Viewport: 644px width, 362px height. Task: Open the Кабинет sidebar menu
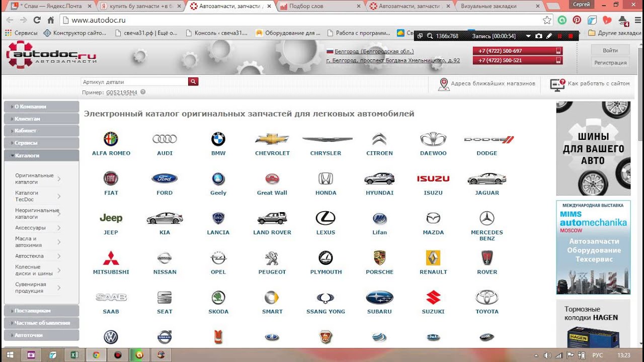click(41, 131)
